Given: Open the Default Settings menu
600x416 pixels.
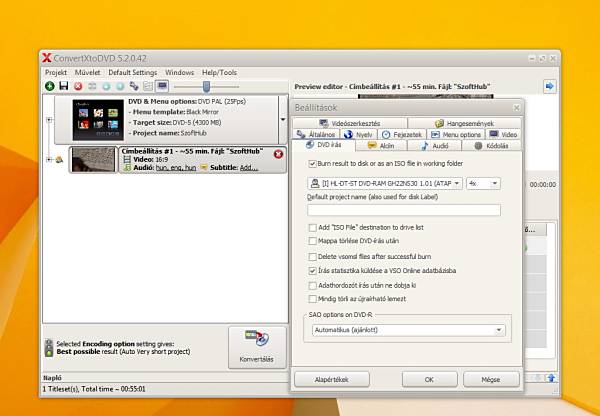Looking at the screenshot, I should tap(132, 72).
